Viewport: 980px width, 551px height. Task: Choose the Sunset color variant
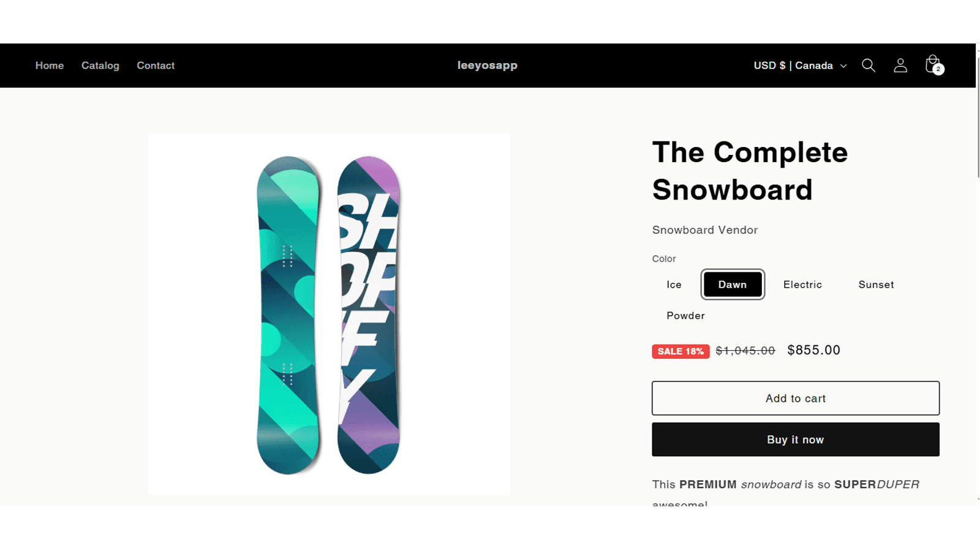tap(876, 285)
